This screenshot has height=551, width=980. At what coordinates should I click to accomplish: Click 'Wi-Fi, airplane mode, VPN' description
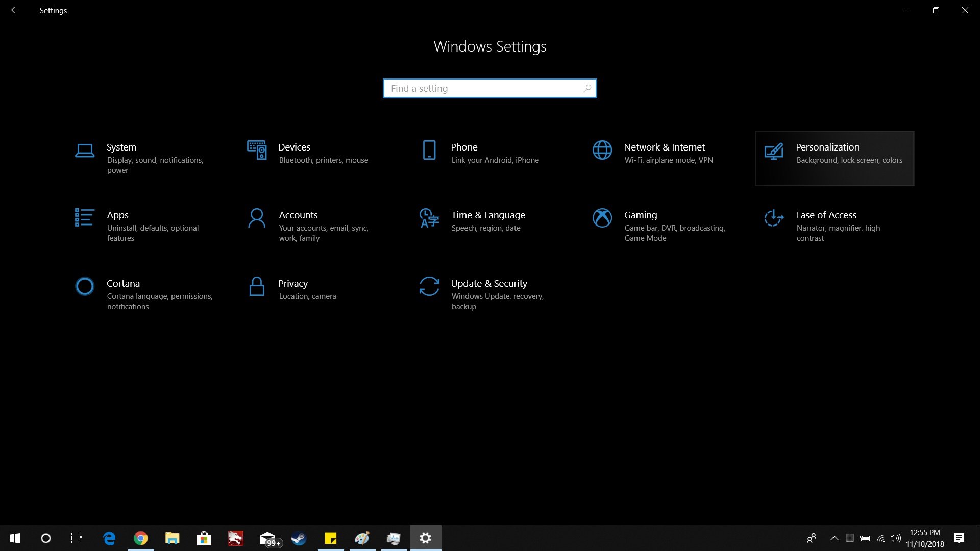(669, 160)
